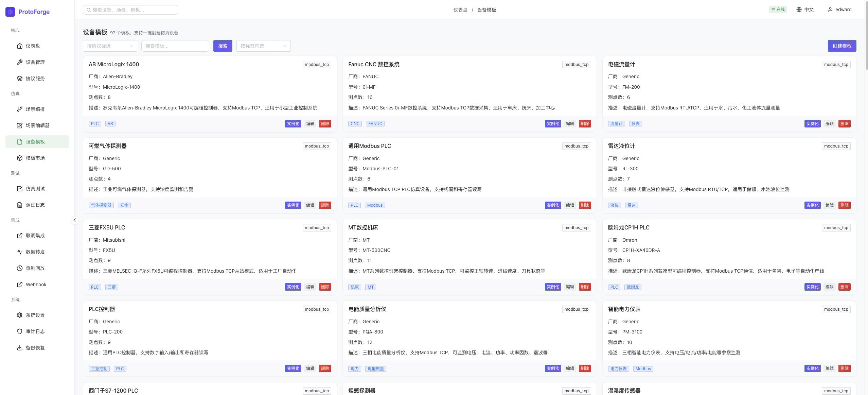This screenshot has height=395, width=868.
Task: Open the 按标签筛选 dropdown
Action: click(x=264, y=46)
